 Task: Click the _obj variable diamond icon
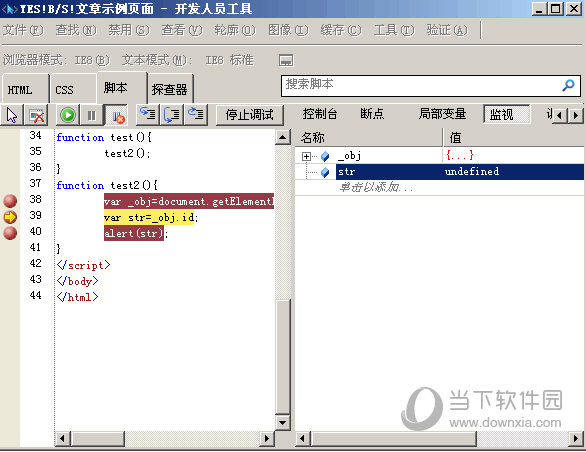tap(325, 156)
